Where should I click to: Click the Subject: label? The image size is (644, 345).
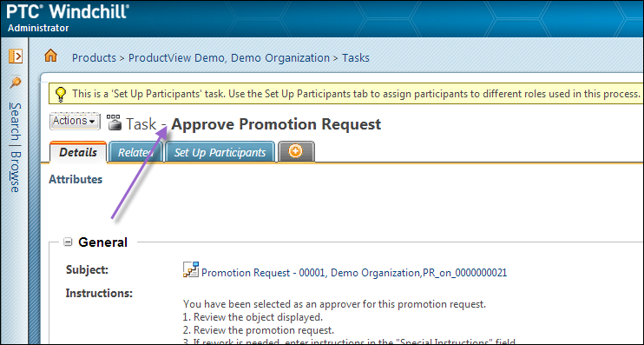click(x=87, y=269)
